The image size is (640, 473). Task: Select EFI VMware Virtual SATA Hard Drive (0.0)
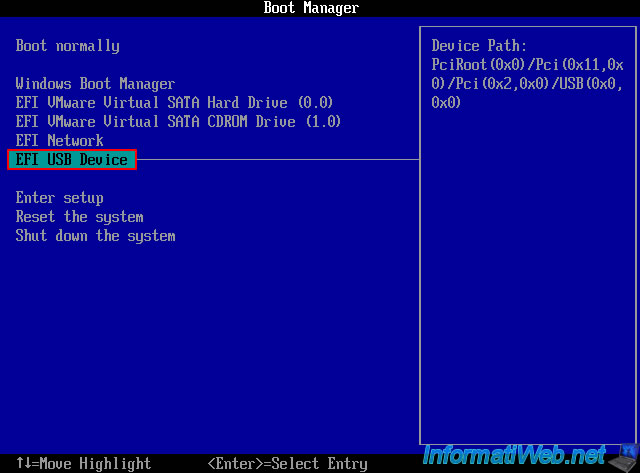174,102
